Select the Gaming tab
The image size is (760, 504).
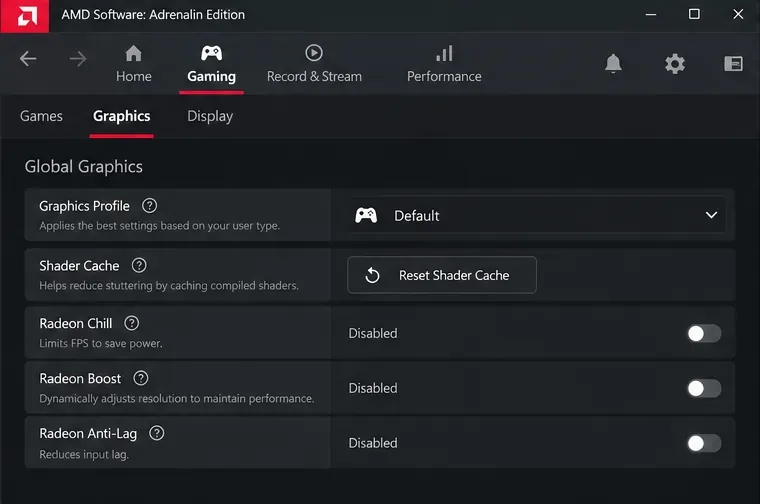(x=211, y=64)
